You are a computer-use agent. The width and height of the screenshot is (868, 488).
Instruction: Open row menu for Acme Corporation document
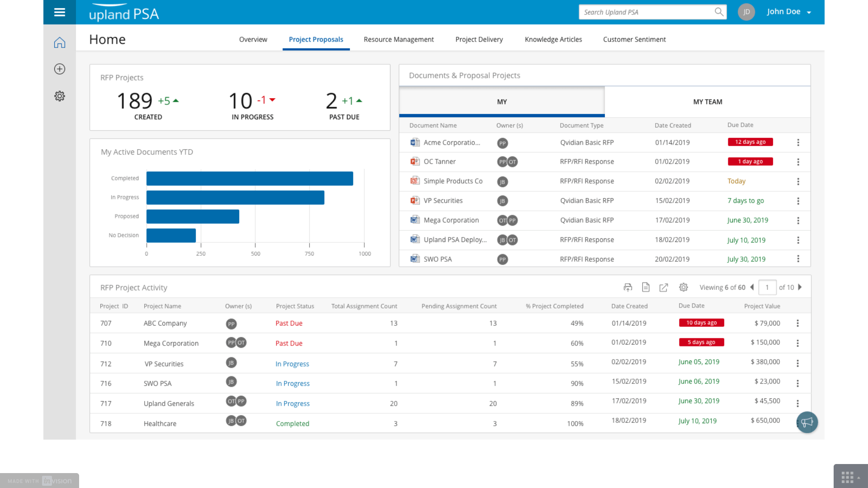point(798,142)
